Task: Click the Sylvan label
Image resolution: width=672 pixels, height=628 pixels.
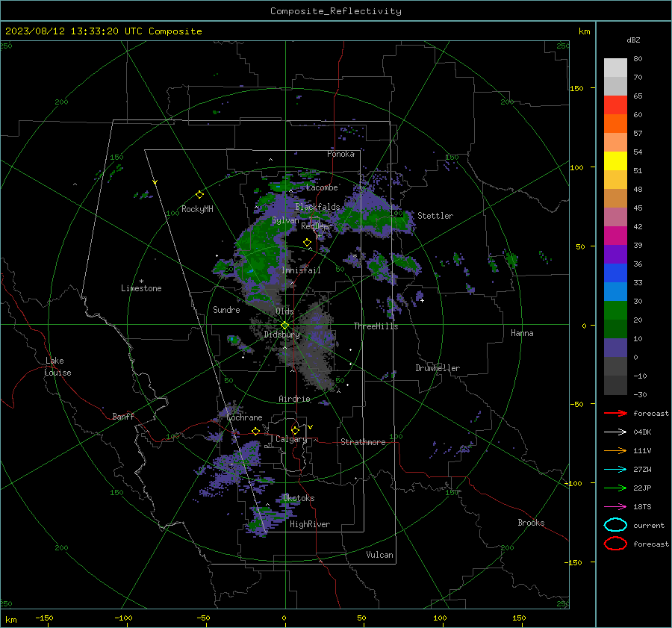Action: point(285,220)
